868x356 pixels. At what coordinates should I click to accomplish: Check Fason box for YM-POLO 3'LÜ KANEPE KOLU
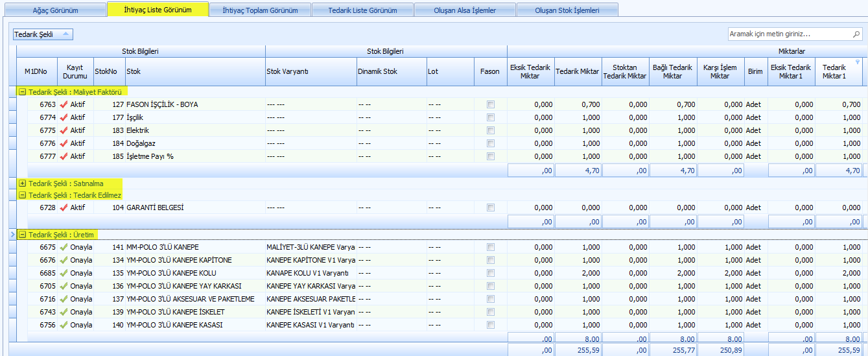pyautogui.click(x=491, y=273)
